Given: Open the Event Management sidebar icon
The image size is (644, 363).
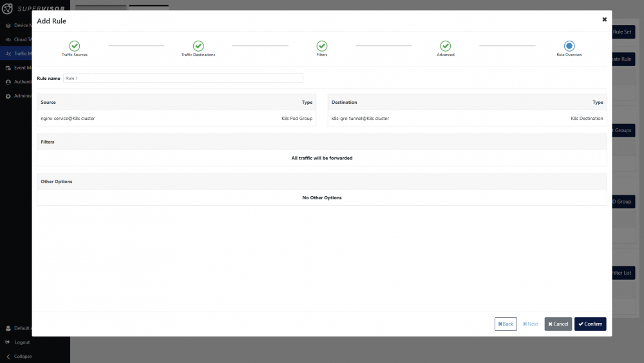Looking at the screenshot, I should 8,68.
